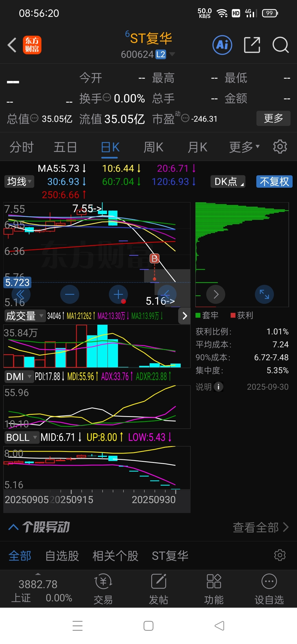Tap the 2025-09-30 date label
Image resolution: width=297 pixels, height=644 pixels.
tap(268, 387)
